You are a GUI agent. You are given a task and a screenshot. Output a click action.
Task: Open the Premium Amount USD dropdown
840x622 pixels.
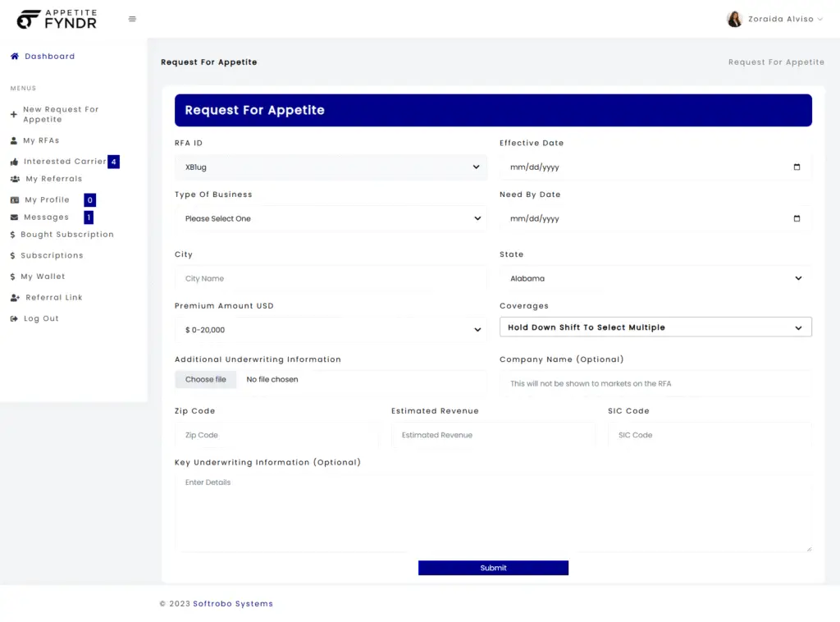pos(331,330)
